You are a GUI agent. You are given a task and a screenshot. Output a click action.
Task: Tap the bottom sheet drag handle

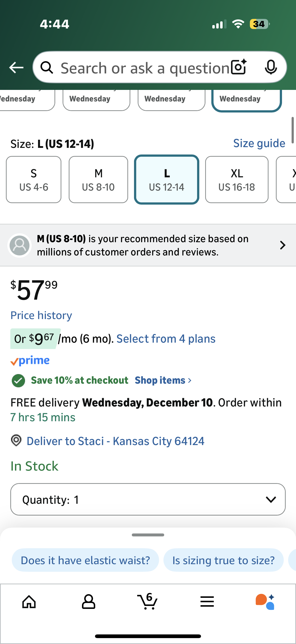(x=148, y=535)
